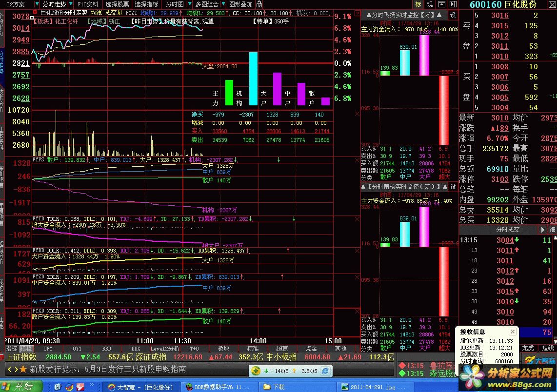
Task: Close the FYXD indicator pane with its X
Action: point(358,312)
